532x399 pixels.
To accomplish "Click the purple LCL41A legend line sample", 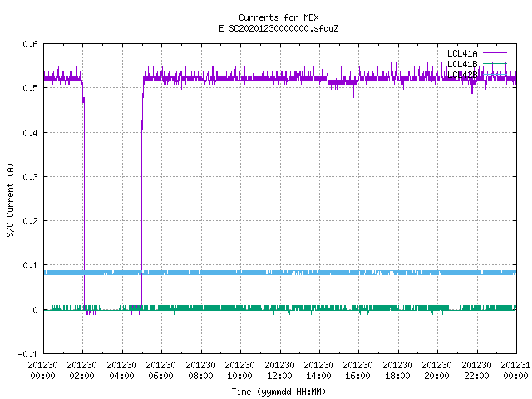I will [495, 53].
